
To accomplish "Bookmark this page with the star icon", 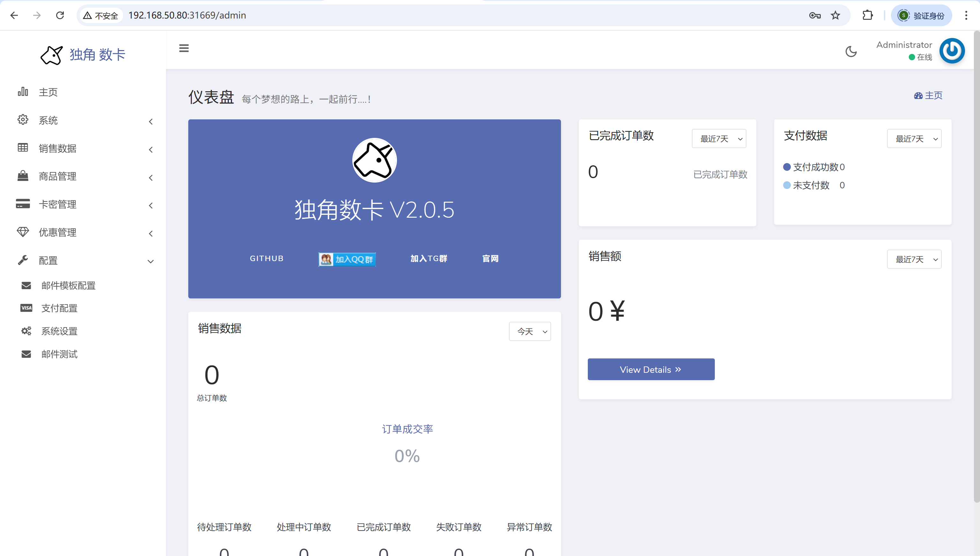I will pos(835,15).
